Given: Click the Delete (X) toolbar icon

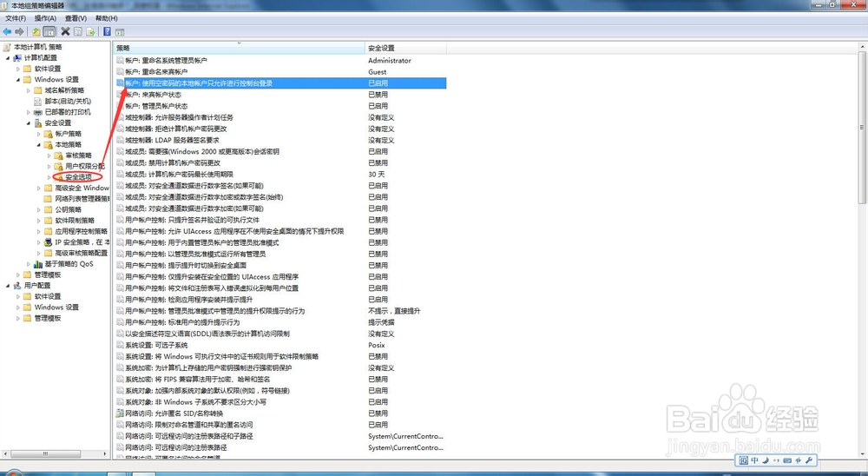Looking at the screenshot, I should pos(65,31).
